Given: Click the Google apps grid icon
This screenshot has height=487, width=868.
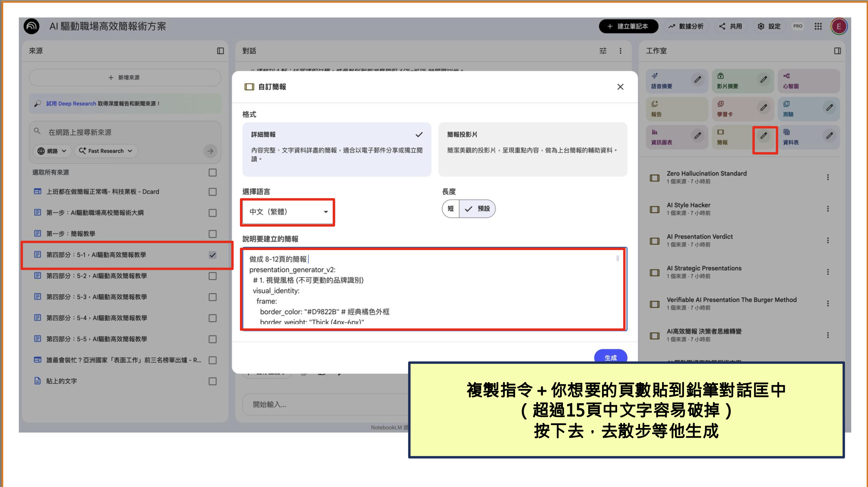Looking at the screenshot, I should tap(818, 26).
